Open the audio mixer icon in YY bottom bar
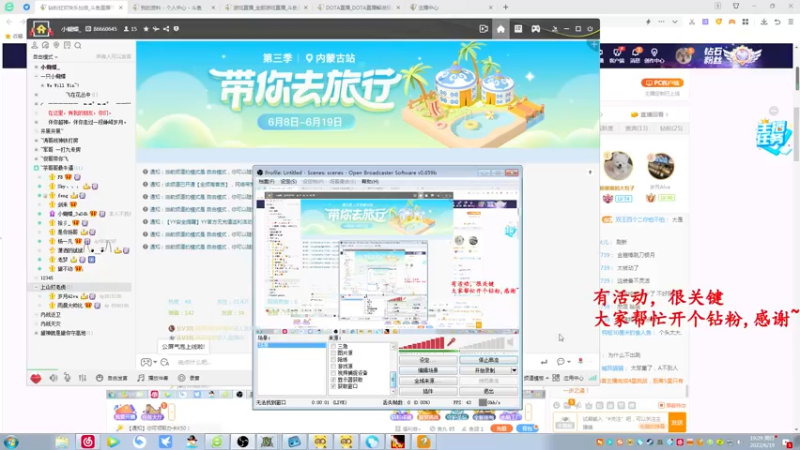 tap(82, 378)
